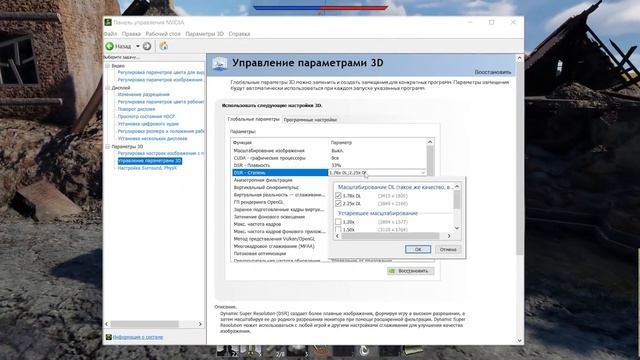Uncheck the 1.78x DL checkbox
The width and height of the screenshot is (640, 360).
pyautogui.click(x=338, y=196)
